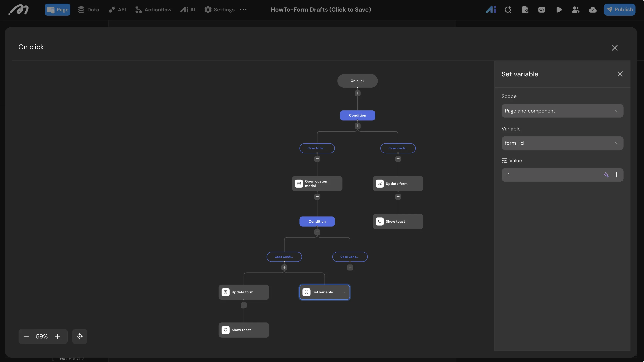Open the page settings document icon
644x362 pixels.
tap(525, 9)
